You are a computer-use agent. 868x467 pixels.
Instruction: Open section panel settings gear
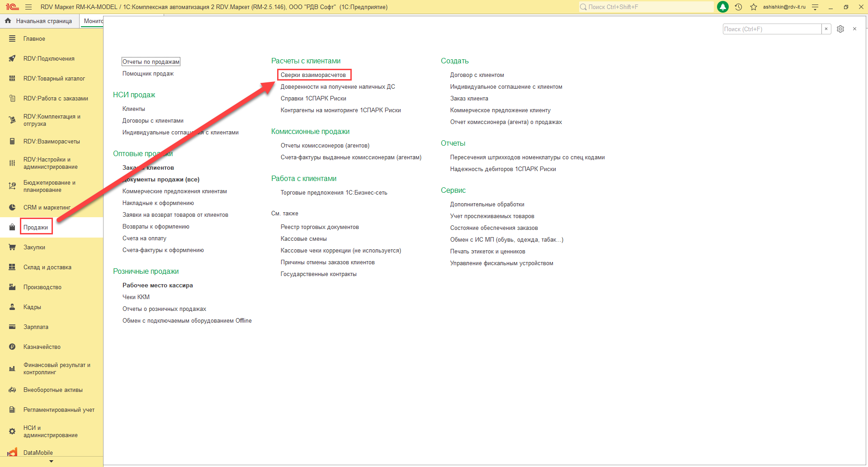pyautogui.click(x=840, y=29)
